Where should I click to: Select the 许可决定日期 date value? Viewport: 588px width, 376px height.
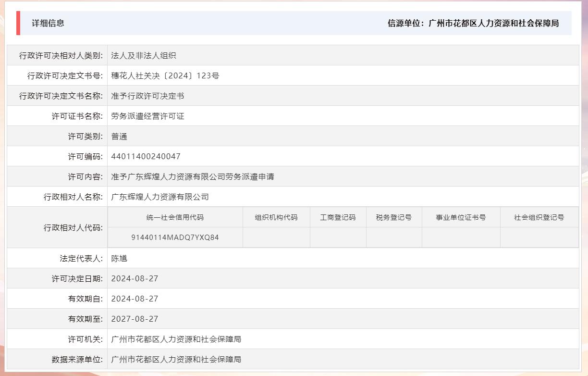click(135, 278)
